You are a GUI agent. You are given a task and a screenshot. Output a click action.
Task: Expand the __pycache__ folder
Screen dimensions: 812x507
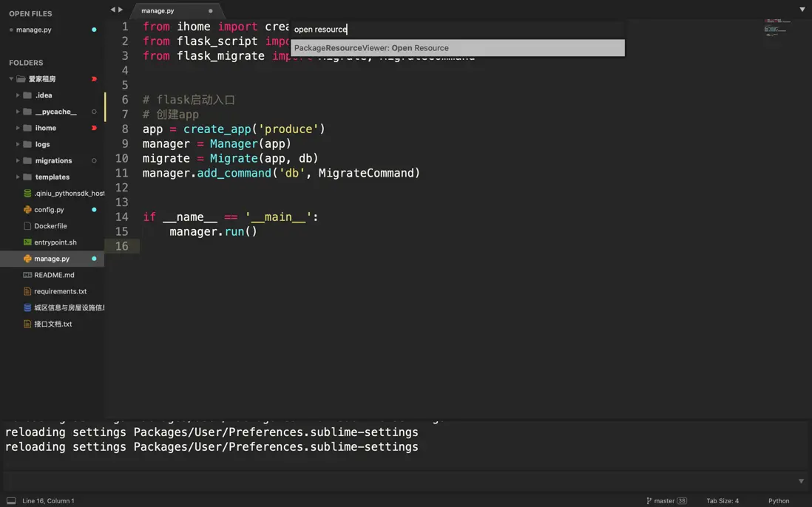[x=18, y=111]
